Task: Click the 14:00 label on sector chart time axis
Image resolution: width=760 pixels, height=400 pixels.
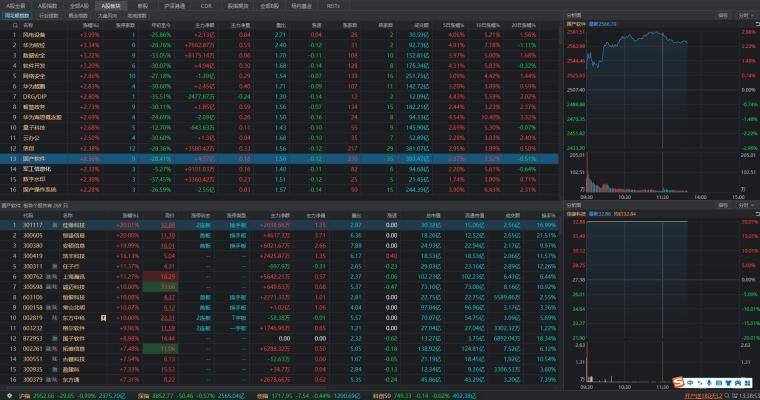Action: click(700, 197)
